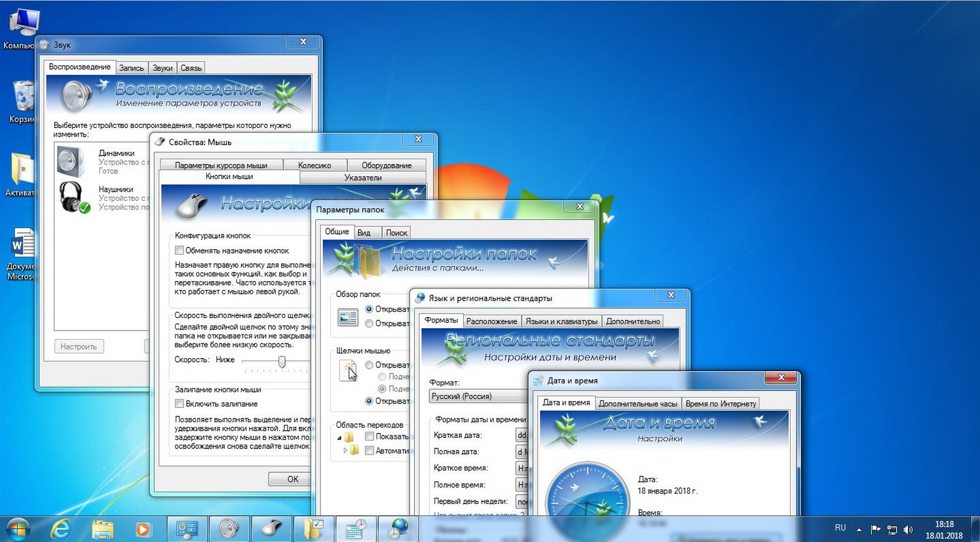980x542 pixels.
Task: Switch to the Звуки tab
Action: [162, 68]
